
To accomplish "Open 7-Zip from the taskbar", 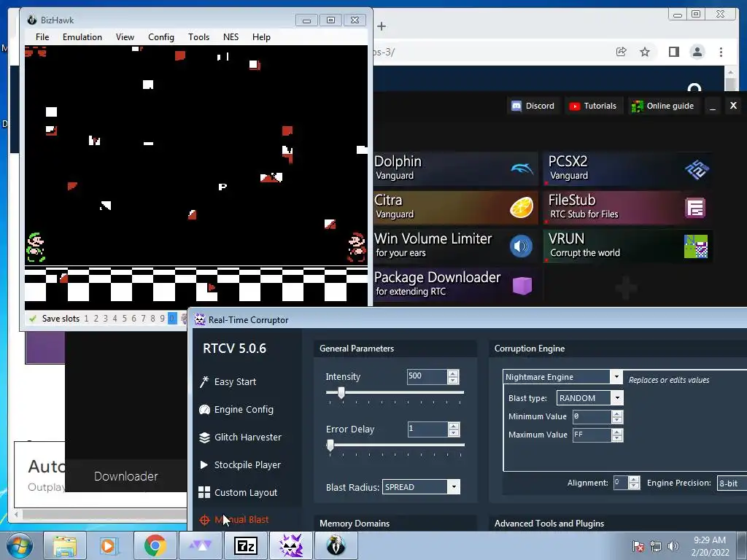I will (x=245, y=545).
